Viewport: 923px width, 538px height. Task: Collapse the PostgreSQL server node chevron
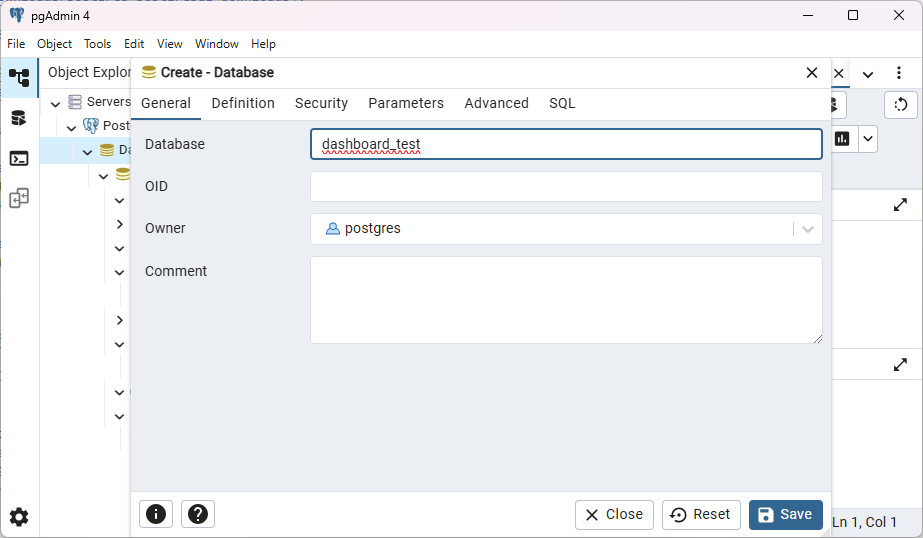71,128
